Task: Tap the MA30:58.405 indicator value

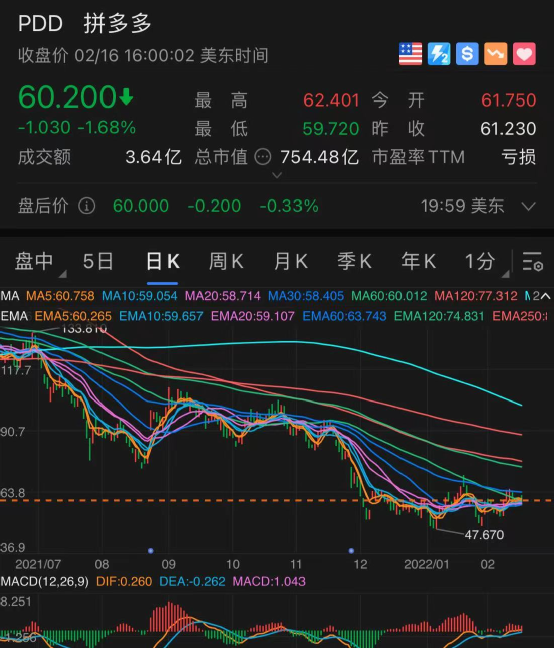Action: coord(306,296)
